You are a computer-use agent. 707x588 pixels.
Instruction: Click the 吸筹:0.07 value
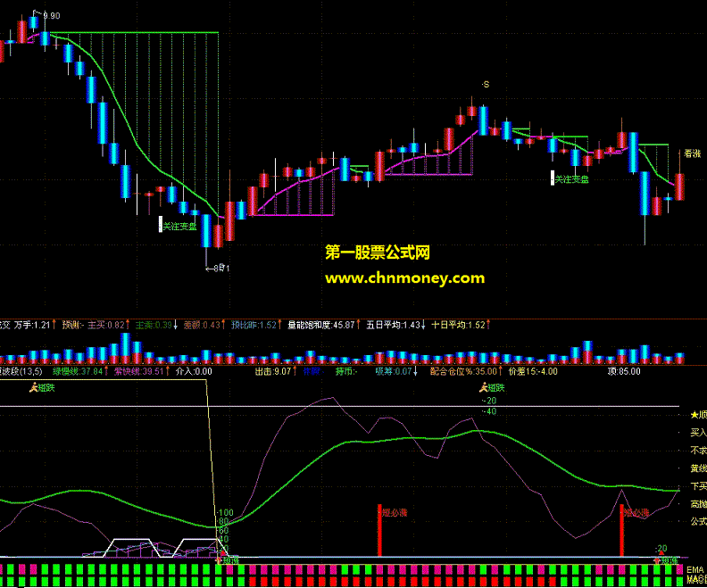(x=394, y=371)
